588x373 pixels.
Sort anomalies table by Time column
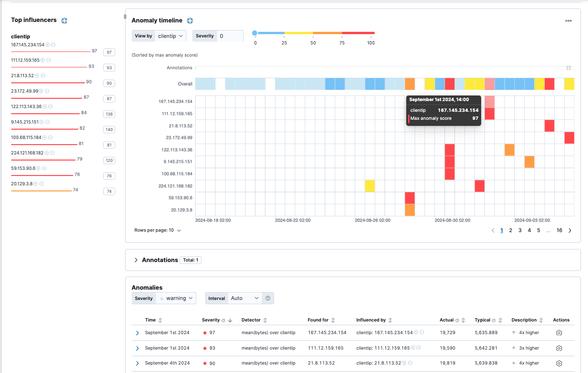160,320
